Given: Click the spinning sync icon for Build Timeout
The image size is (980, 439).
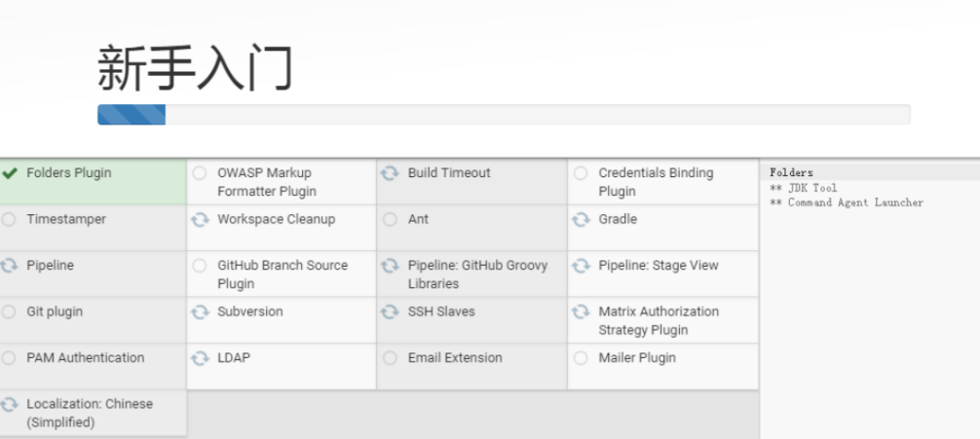Looking at the screenshot, I should [390, 173].
